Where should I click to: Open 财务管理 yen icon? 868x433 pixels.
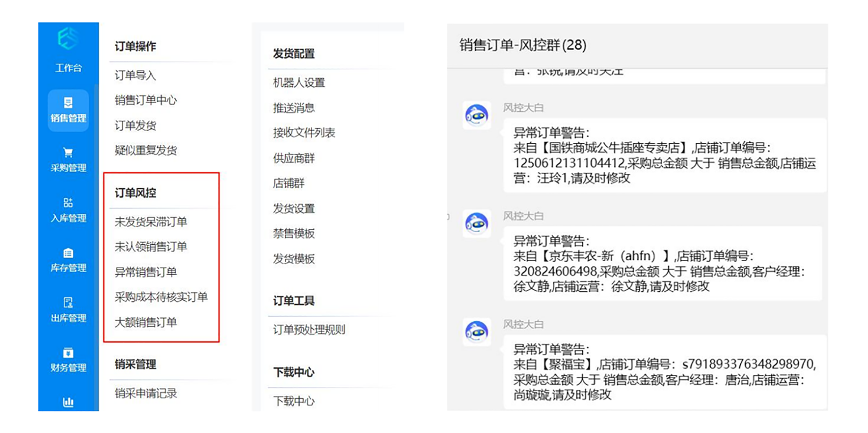click(x=68, y=353)
